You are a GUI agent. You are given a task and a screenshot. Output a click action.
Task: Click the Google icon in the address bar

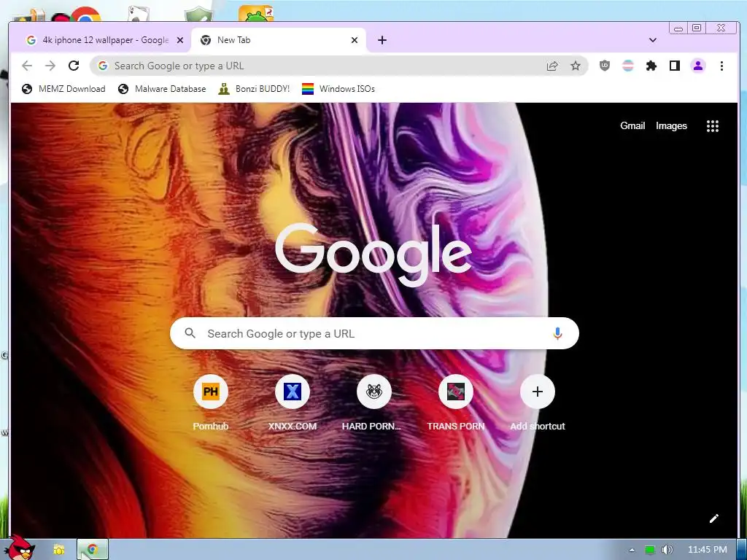click(x=103, y=66)
